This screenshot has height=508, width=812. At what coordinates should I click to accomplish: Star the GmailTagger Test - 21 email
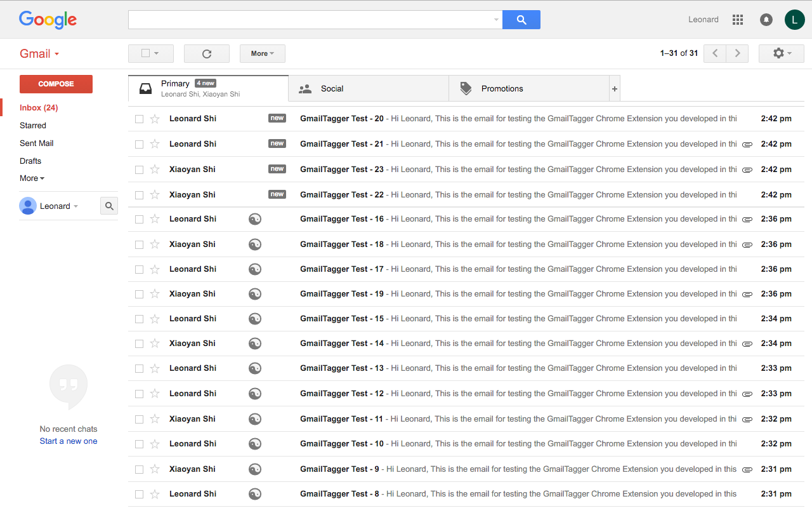click(155, 144)
